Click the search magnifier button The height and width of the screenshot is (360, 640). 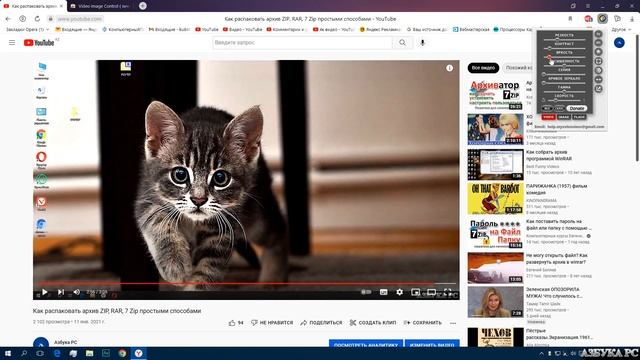(x=402, y=42)
